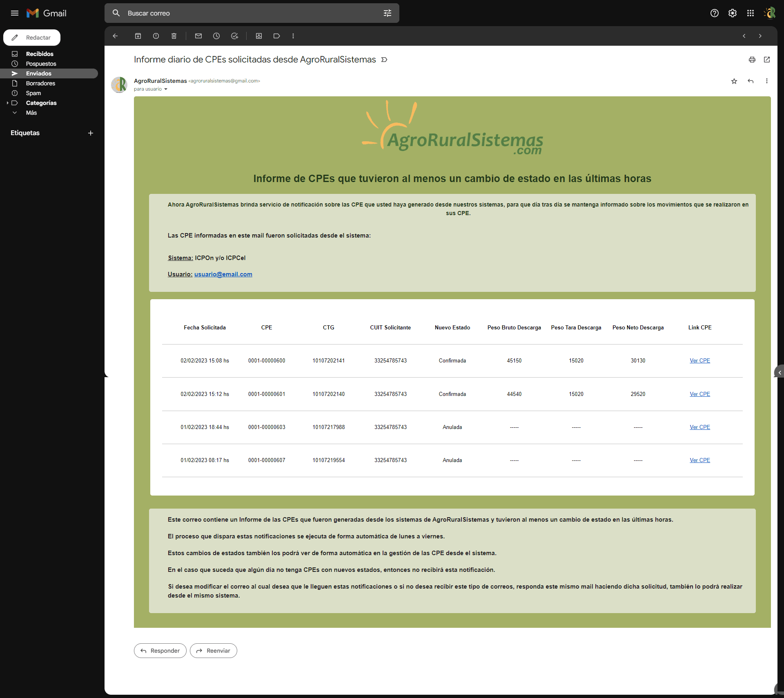Open Ver CPE link for 0001-00000600
This screenshot has height=698, width=784.
coord(700,360)
